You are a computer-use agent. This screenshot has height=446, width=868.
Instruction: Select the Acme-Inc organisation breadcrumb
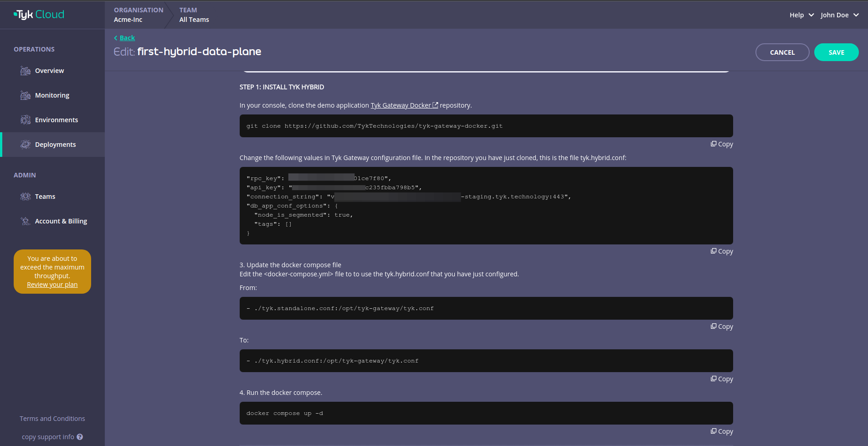coord(128,19)
